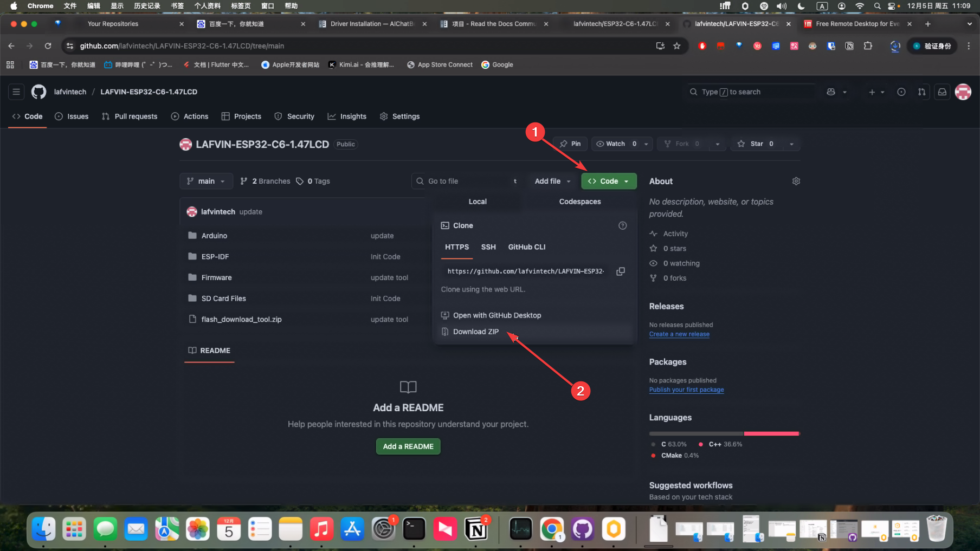Pin this repository

570,144
